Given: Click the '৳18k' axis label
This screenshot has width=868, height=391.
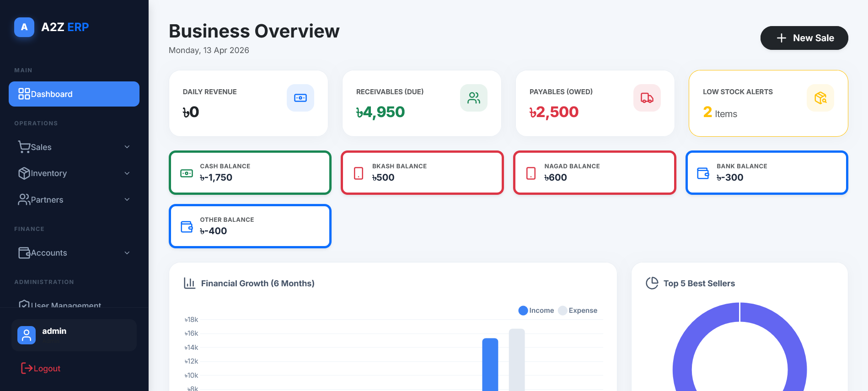Looking at the screenshot, I should pos(192,320).
